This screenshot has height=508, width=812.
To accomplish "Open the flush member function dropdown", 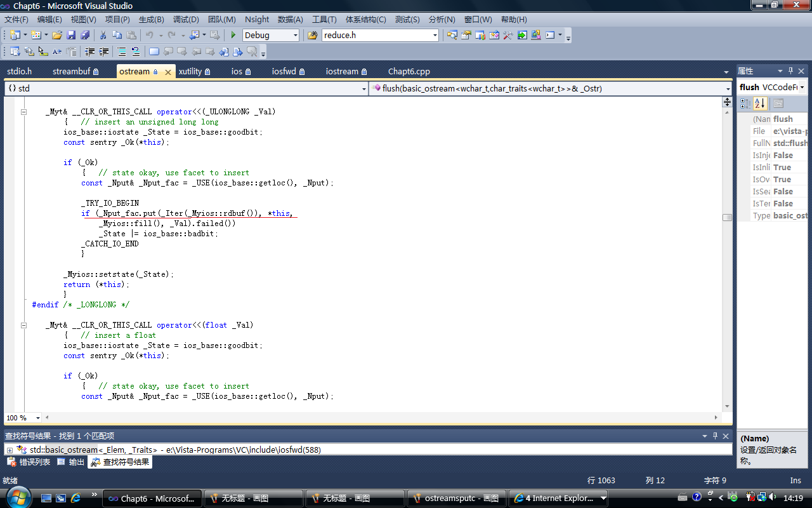I will [728, 89].
